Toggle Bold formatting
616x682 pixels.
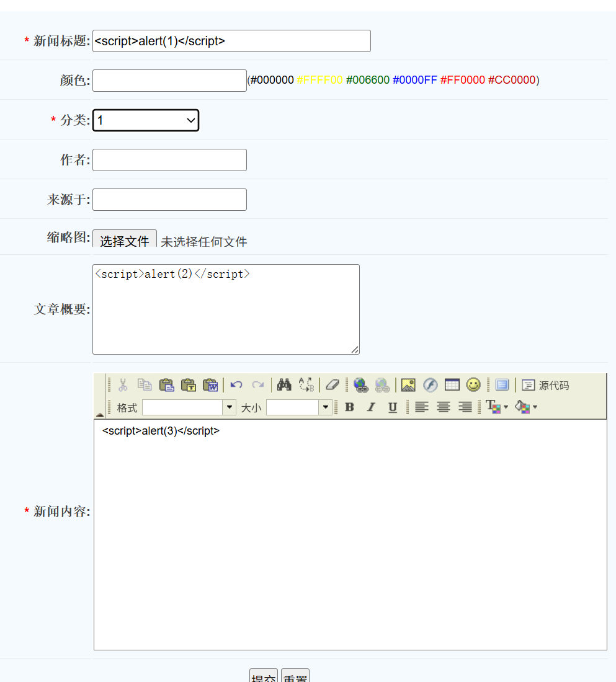(x=349, y=407)
